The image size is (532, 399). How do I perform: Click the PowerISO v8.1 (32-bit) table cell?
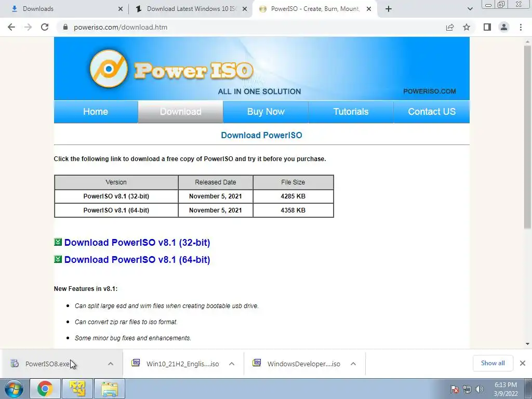[x=116, y=196]
